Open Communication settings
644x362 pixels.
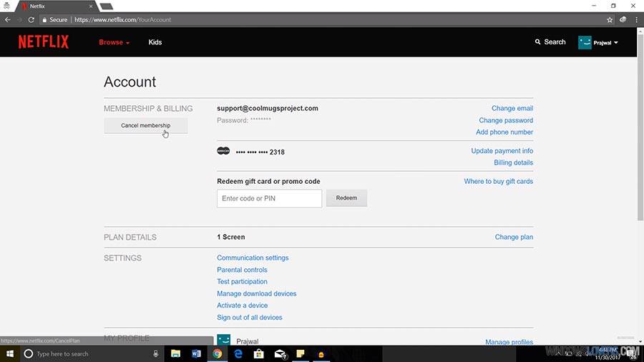point(253,258)
